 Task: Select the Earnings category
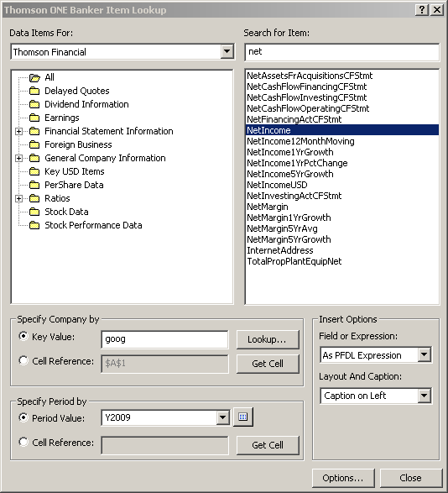tap(62, 118)
